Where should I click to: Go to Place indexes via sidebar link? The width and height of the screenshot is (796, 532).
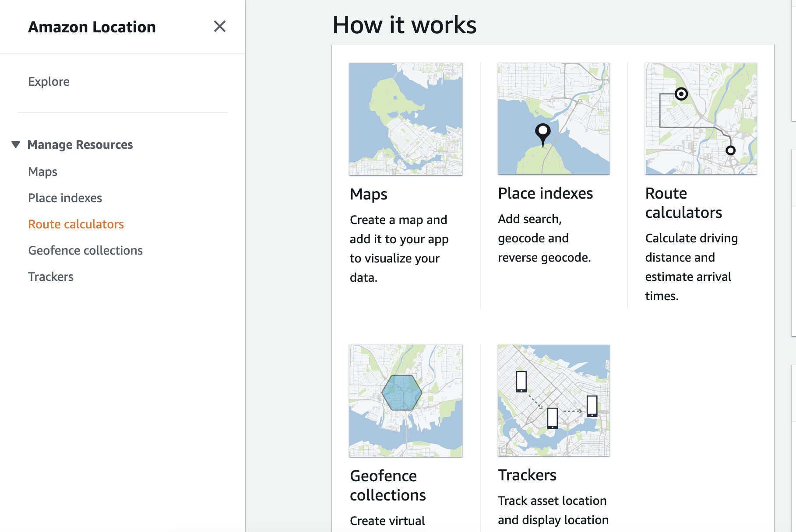click(x=65, y=198)
